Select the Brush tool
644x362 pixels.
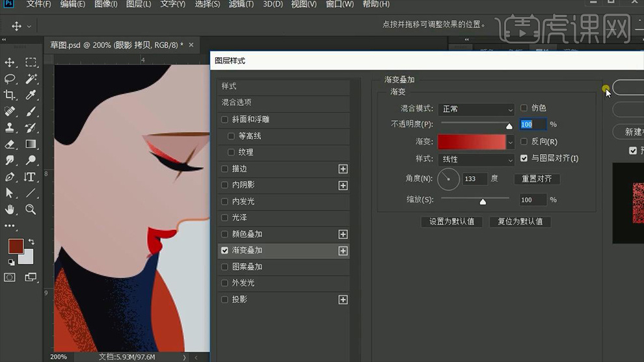[x=31, y=112]
